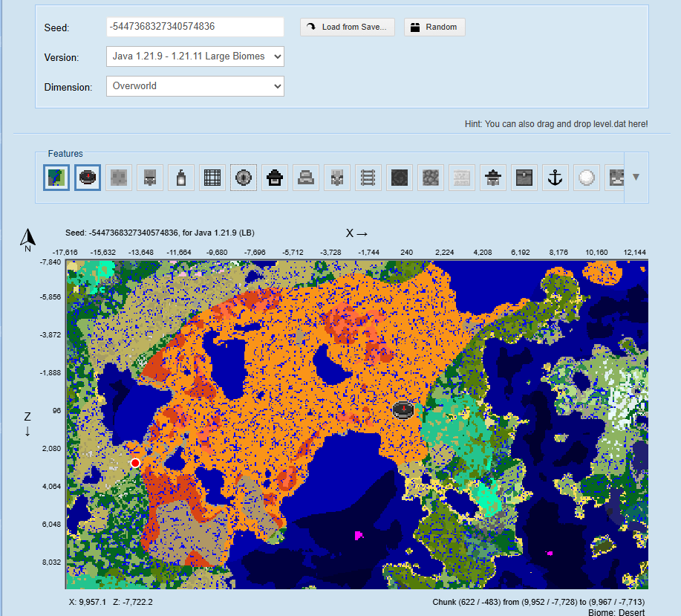Toggle the Biomes feature icon
681x616 pixels.
point(56,178)
